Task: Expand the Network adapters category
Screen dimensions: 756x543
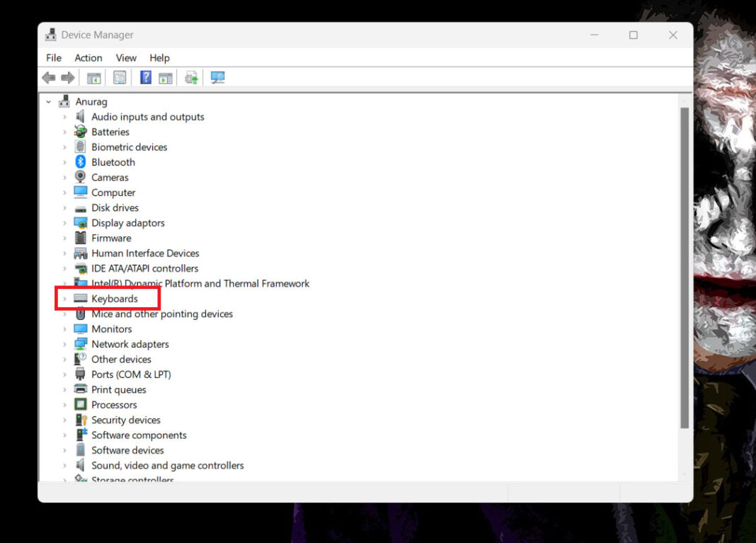Action: pos(66,343)
